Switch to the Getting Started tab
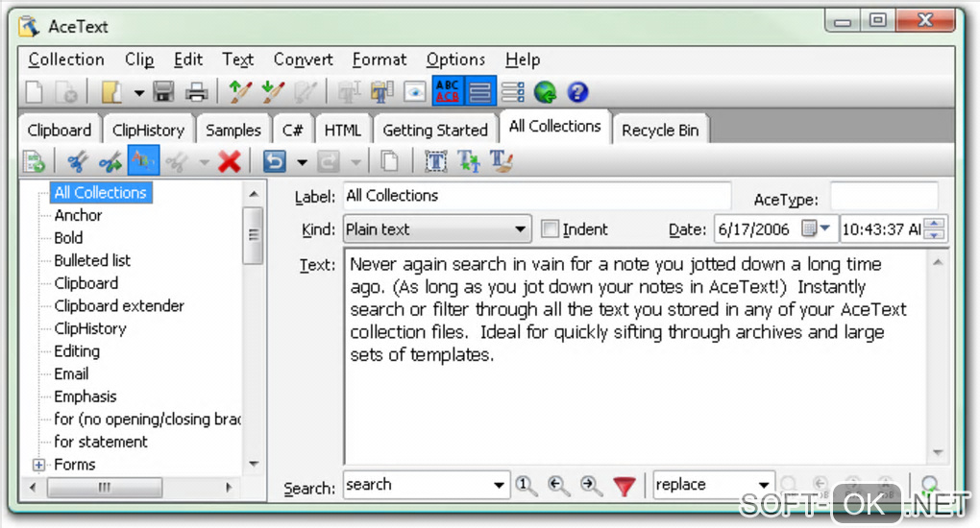The width and height of the screenshot is (980, 528). click(x=435, y=130)
